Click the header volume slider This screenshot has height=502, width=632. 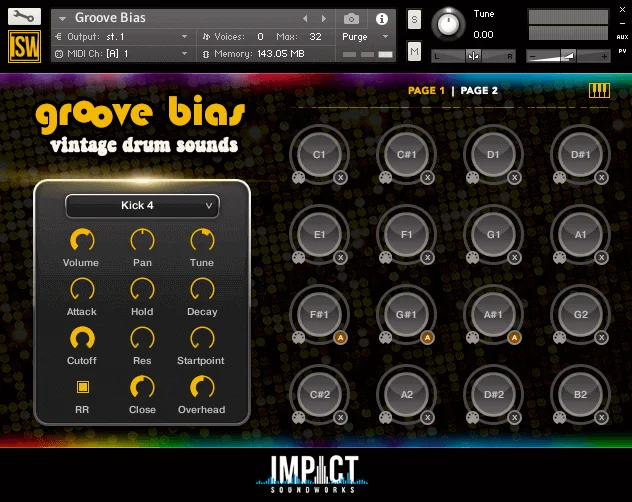coord(568,56)
